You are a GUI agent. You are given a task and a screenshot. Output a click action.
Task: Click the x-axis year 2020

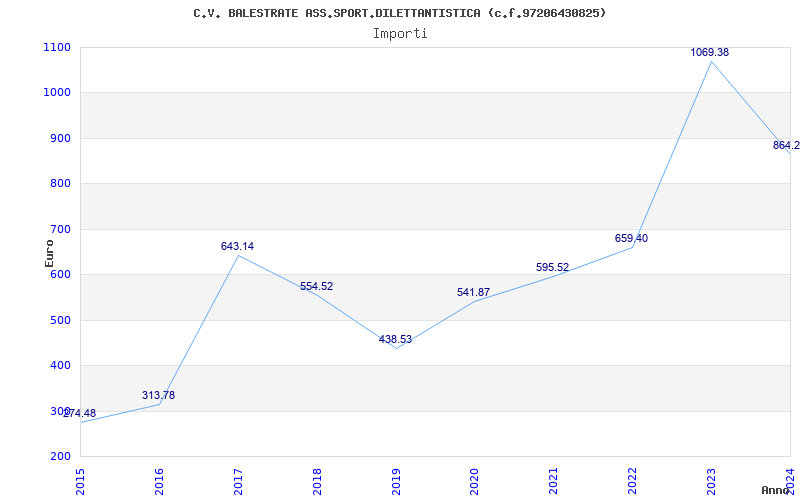[474, 481]
